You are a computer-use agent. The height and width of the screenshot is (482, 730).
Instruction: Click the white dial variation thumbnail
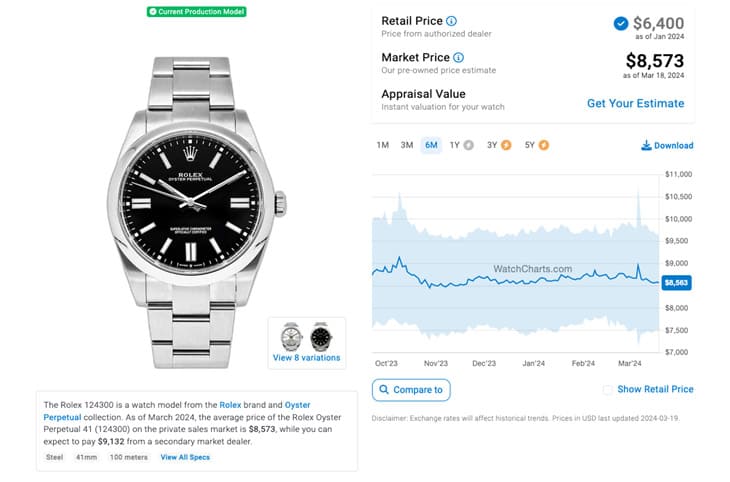tap(291, 337)
